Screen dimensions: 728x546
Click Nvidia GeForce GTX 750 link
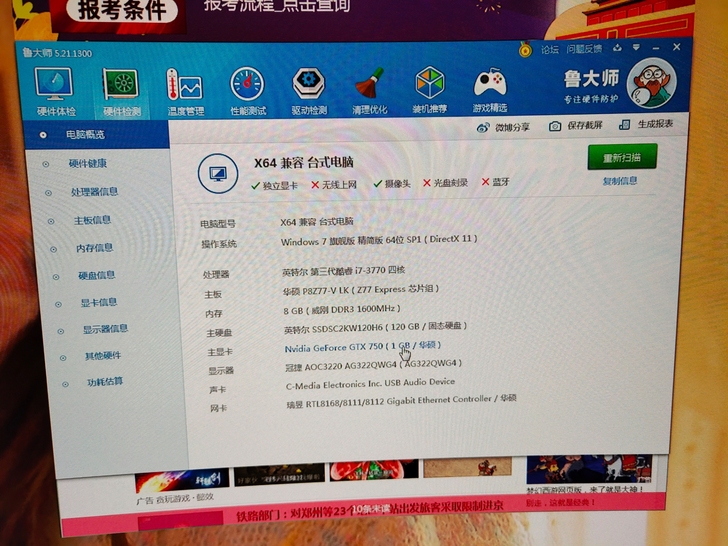click(363, 347)
